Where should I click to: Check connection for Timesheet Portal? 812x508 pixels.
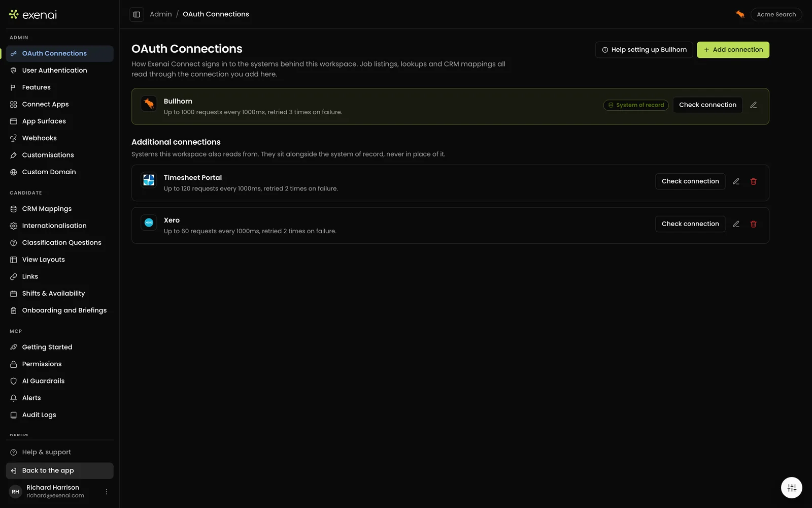(690, 181)
